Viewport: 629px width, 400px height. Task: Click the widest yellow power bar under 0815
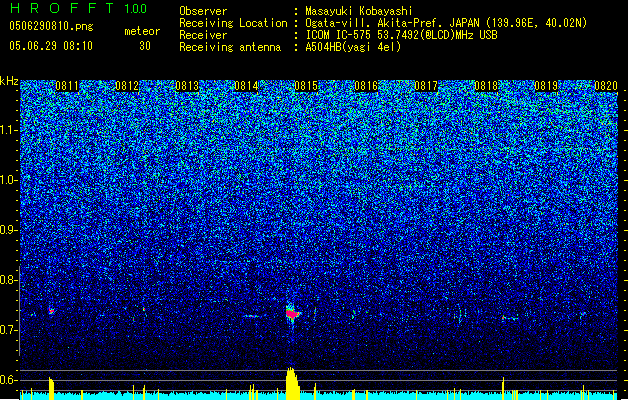click(292, 384)
